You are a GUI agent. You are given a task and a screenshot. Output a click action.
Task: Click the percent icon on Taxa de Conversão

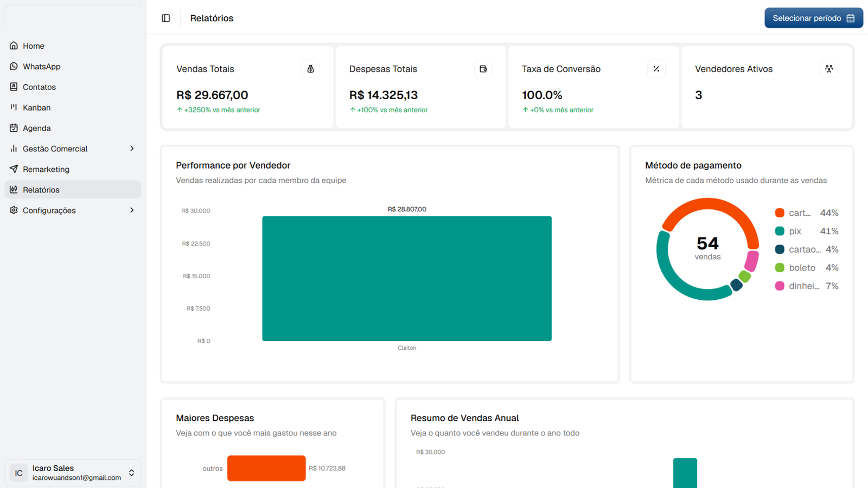656,69
